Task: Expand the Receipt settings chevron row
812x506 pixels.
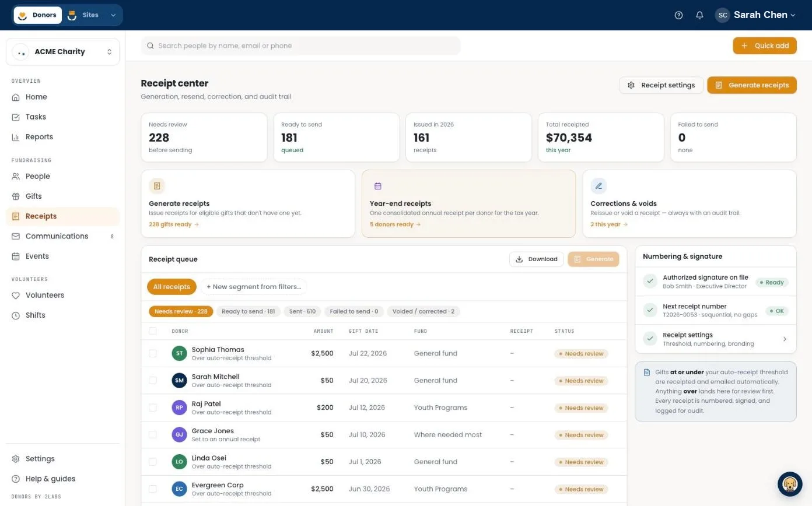Action: click(716, 339)
